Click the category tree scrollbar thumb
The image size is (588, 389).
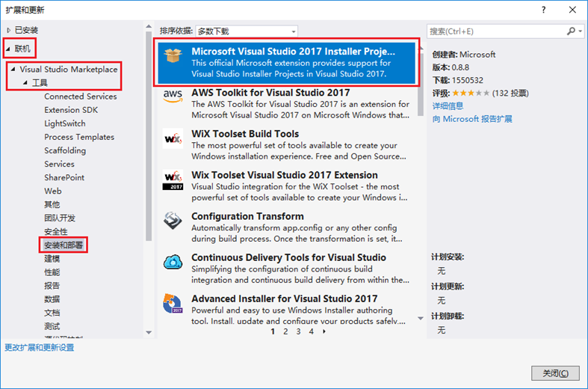coord(149,136)
